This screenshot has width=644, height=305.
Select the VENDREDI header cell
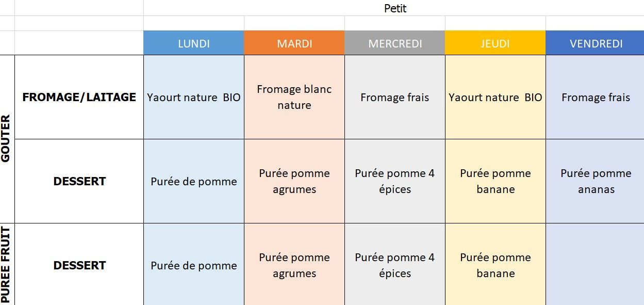point(595,43)
